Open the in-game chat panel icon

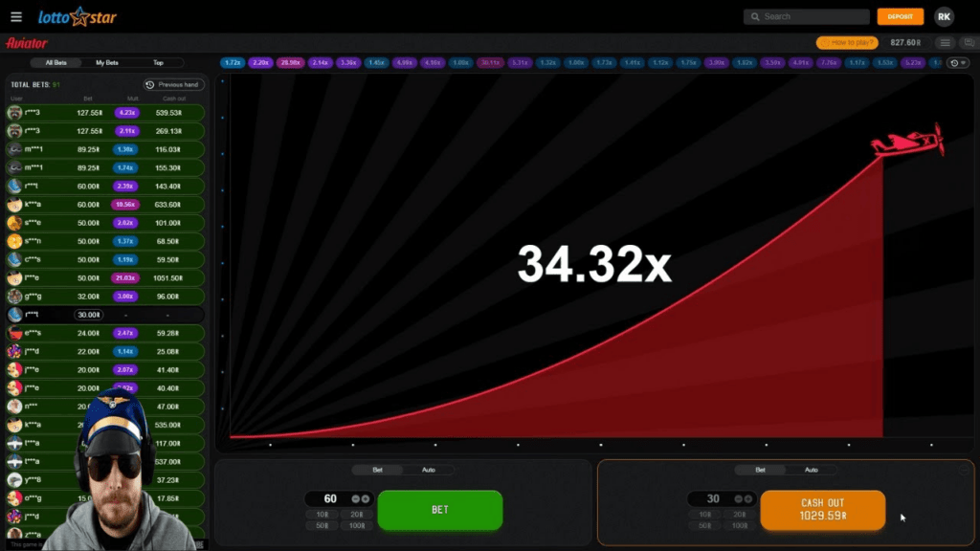coord(969,42)
